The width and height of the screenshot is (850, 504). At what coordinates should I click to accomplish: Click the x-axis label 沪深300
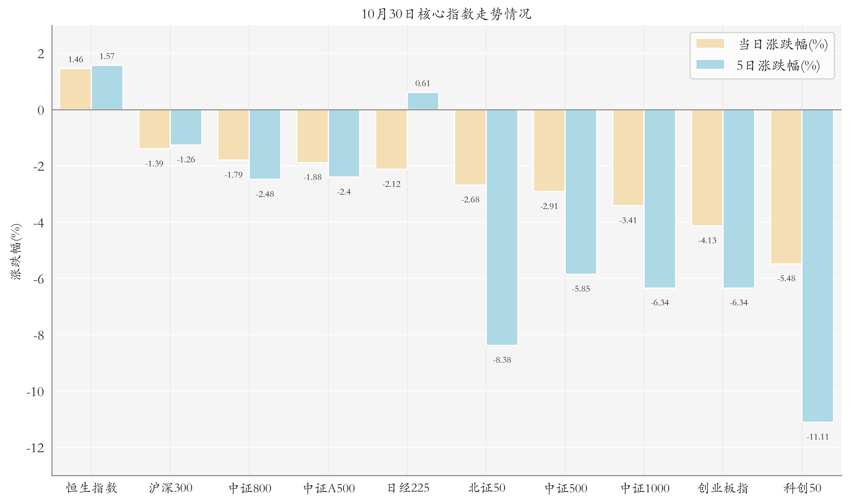tap(171, 488)
